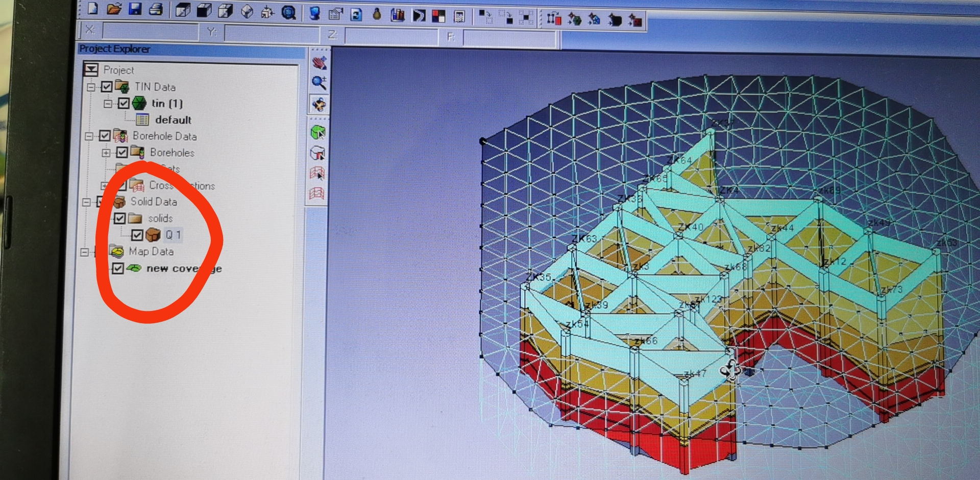Click borehole label ZK44 in the model
This screenshot has height=480, width=980.
coord(782,228)
